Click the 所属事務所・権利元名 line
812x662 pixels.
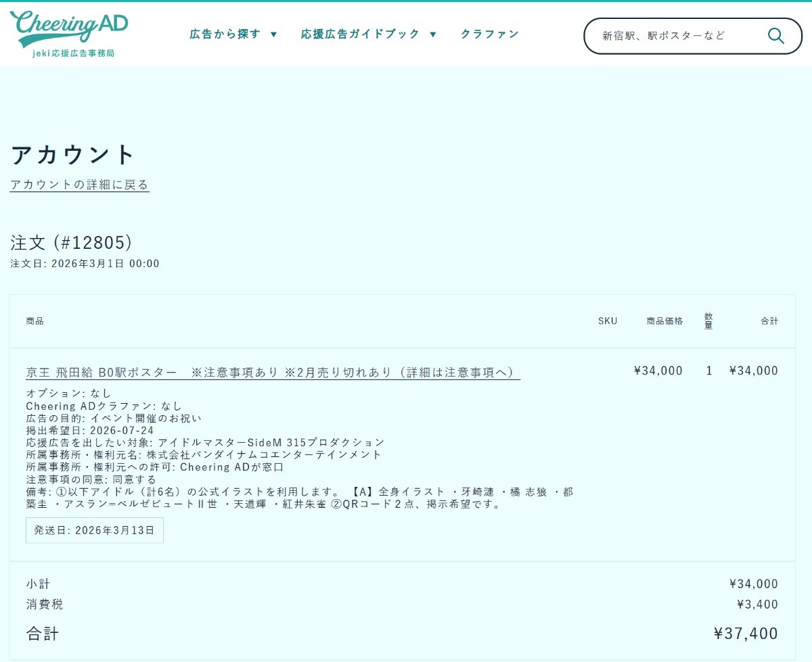click(204, 454)
